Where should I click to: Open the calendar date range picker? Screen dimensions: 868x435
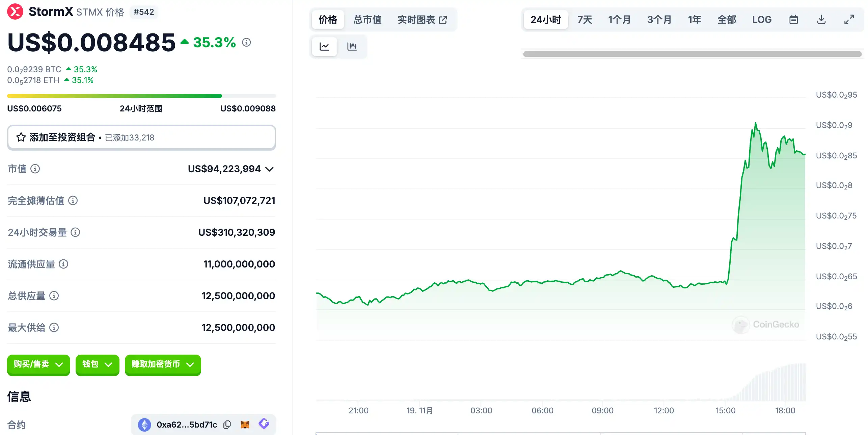tap(793, 20)
